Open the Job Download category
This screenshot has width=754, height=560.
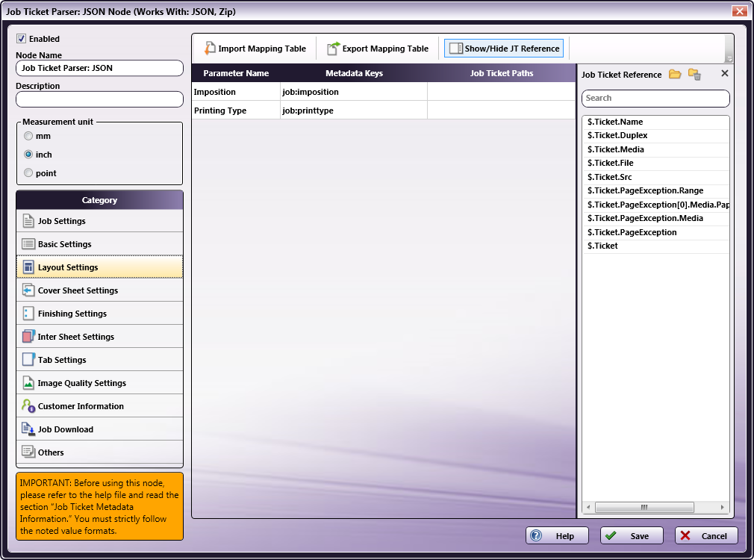click(99, 429)
